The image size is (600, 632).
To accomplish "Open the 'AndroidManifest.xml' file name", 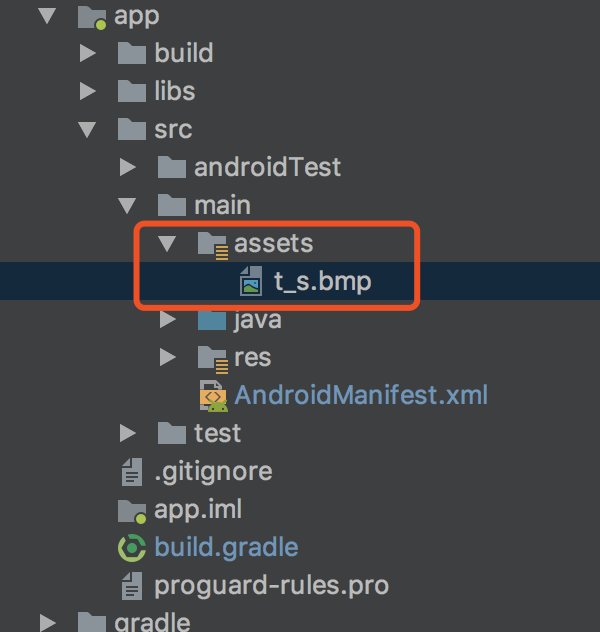I will tap(361, 395).
